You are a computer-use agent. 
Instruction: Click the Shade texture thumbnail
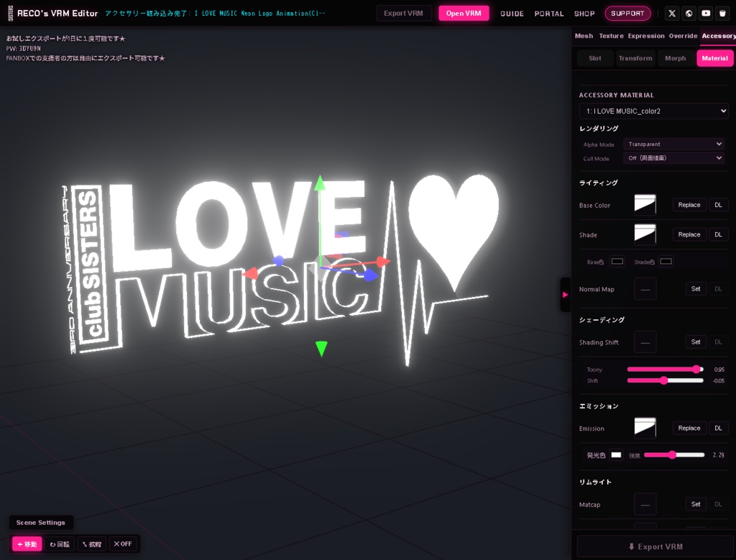[645, 234]
